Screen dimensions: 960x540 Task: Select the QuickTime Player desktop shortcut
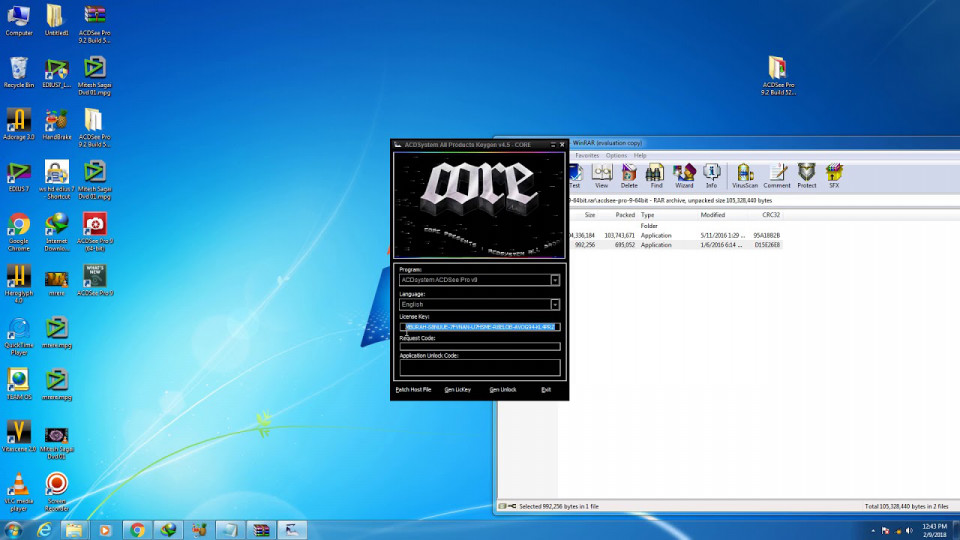click(x=18, y=336)
